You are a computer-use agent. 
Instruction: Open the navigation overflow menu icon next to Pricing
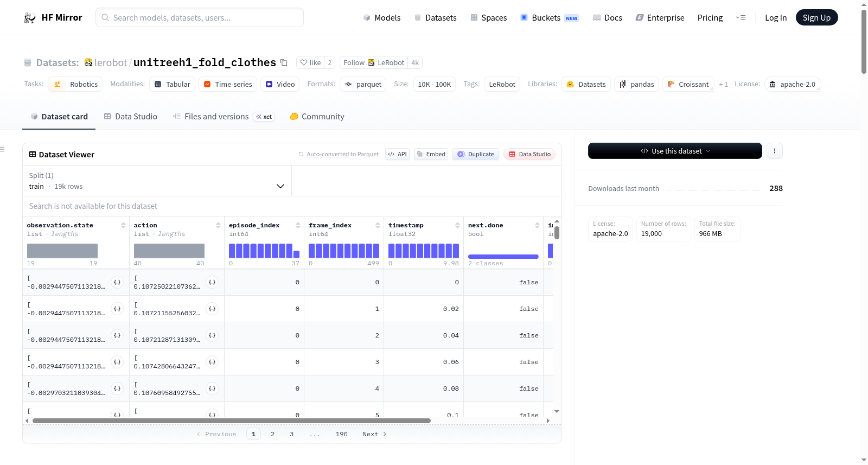click(x=741, y=18)
